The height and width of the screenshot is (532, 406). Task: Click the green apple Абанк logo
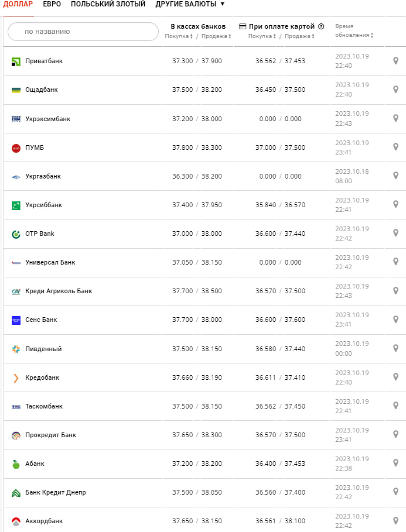[x=16, y=464]
